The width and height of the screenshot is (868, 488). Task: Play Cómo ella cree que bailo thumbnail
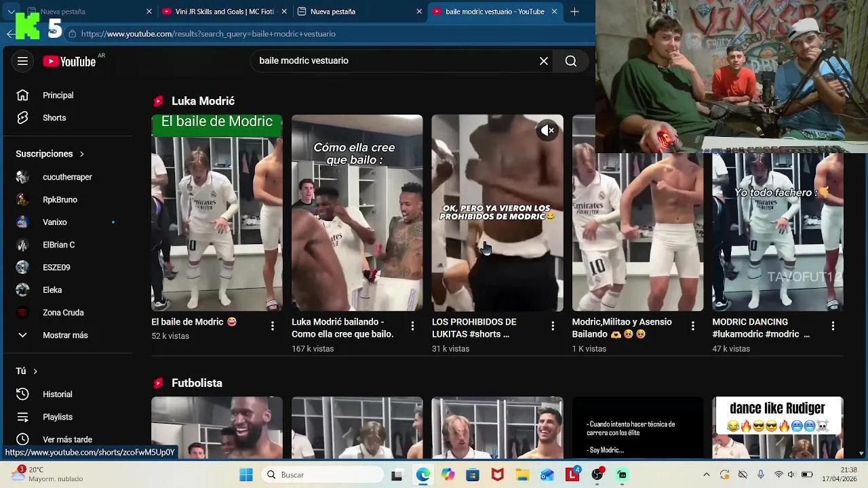tap(357, 213)
